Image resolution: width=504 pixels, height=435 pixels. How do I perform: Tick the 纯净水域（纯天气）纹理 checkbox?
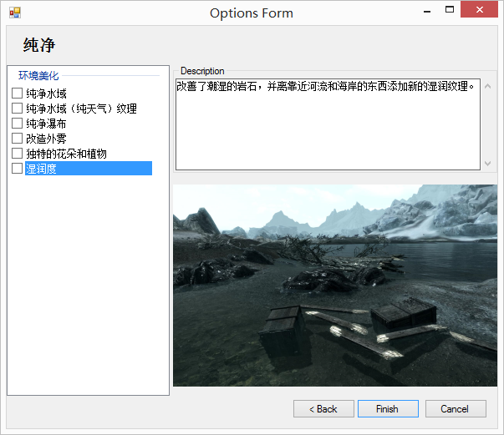tap(17, 109)
